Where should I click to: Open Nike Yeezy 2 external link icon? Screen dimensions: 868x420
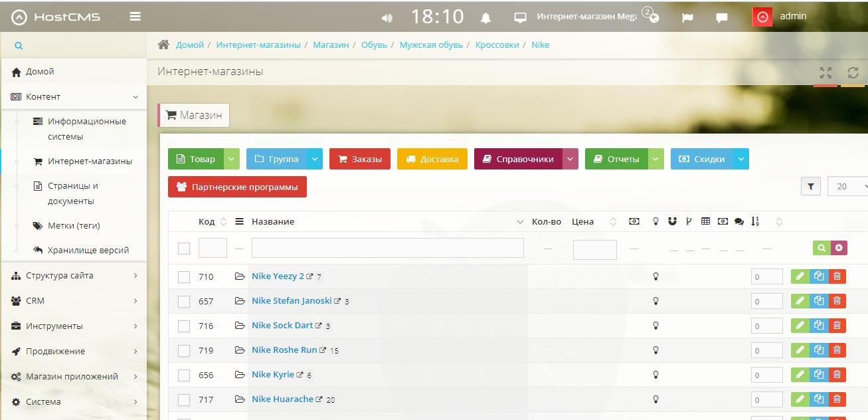[x=309, y=276]
